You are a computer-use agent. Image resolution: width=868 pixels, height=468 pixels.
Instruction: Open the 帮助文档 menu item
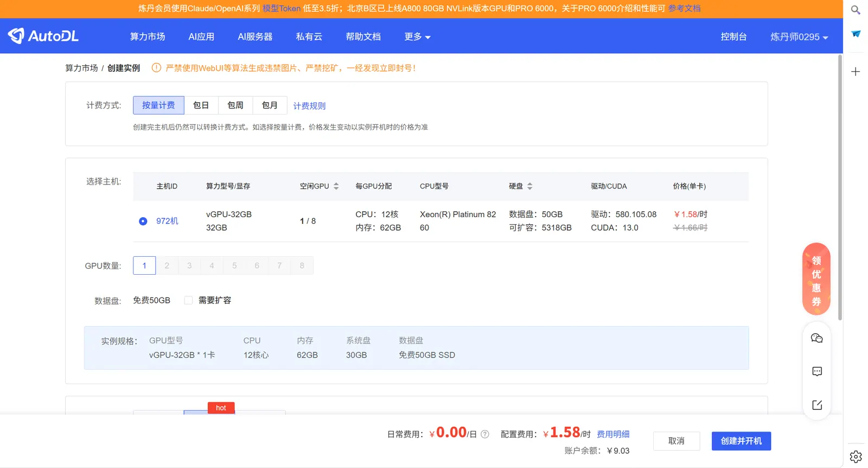[363, 37]
